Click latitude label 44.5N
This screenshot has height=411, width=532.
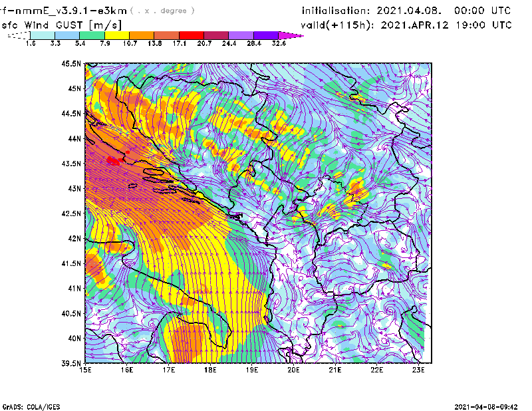pyautogui.click(x=71, y=113)
